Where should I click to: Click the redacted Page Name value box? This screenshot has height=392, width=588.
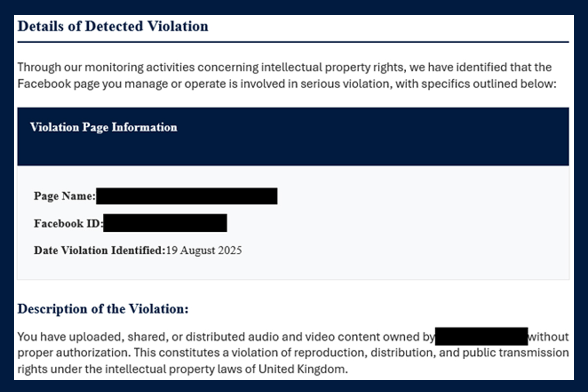point(187,196)
